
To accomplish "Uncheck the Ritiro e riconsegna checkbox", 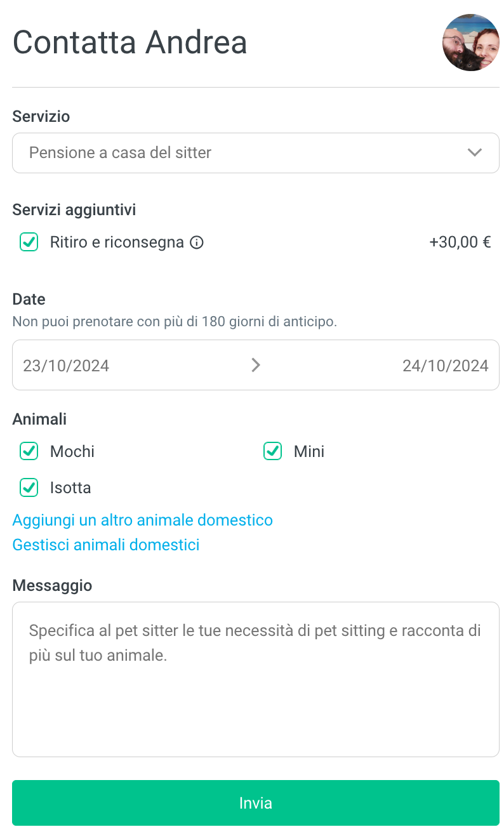I will click(x=29, y=242).
